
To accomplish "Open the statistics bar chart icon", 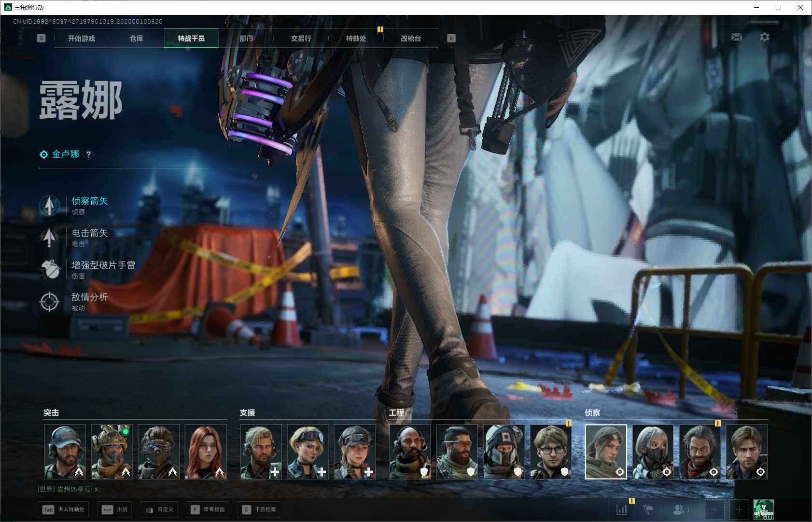I will click(622, 509).
